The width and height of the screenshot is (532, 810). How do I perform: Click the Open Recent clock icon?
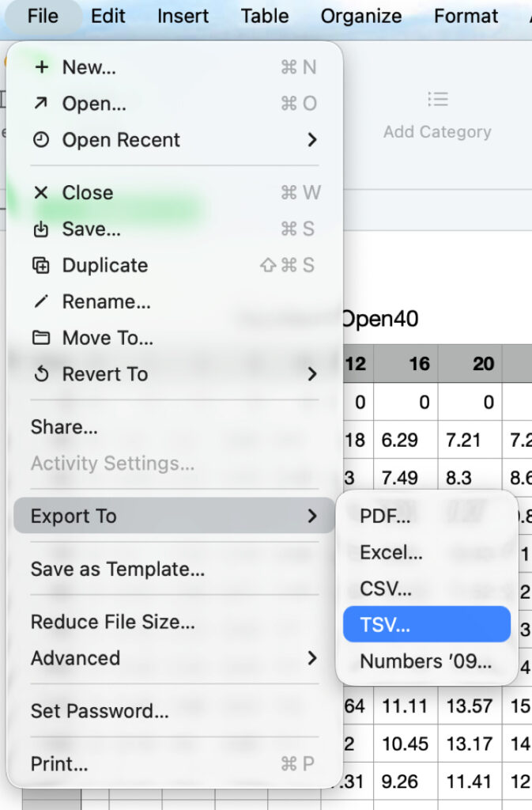(x=41, y=140)
